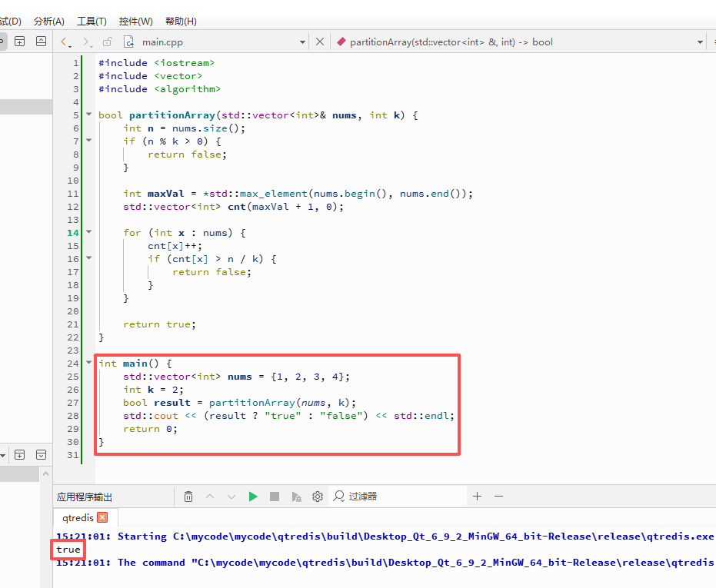Open the 帮助(H) menu

click(x=181, y=22)
